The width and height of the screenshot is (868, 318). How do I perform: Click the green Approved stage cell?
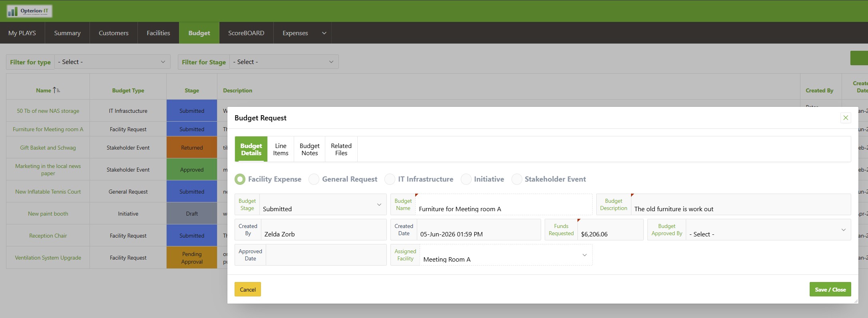tap(192, 170)
